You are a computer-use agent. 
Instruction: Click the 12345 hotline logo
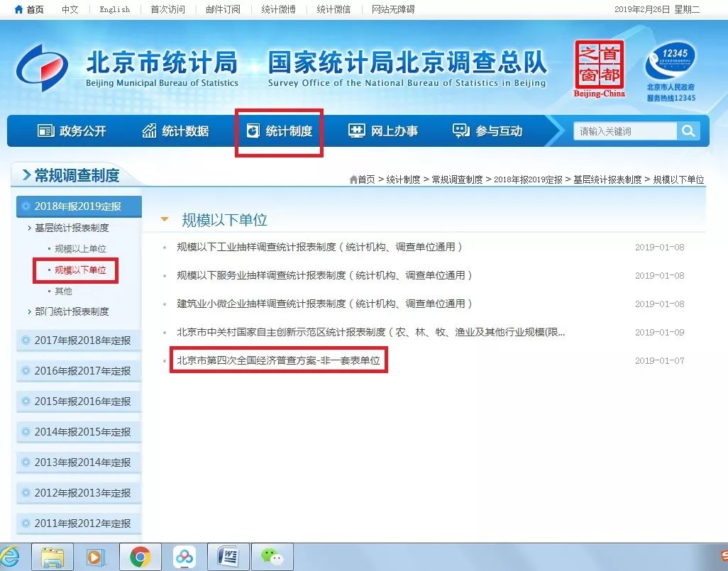click(671, 71)
